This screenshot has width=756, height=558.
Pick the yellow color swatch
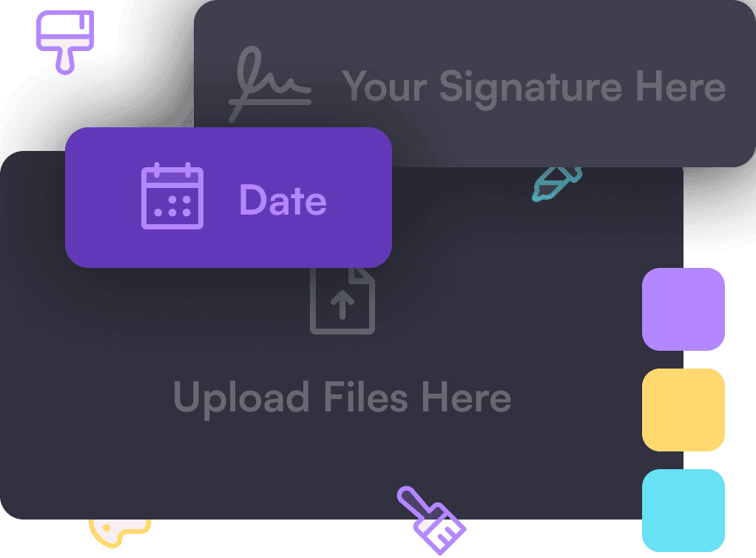(684, 410)
